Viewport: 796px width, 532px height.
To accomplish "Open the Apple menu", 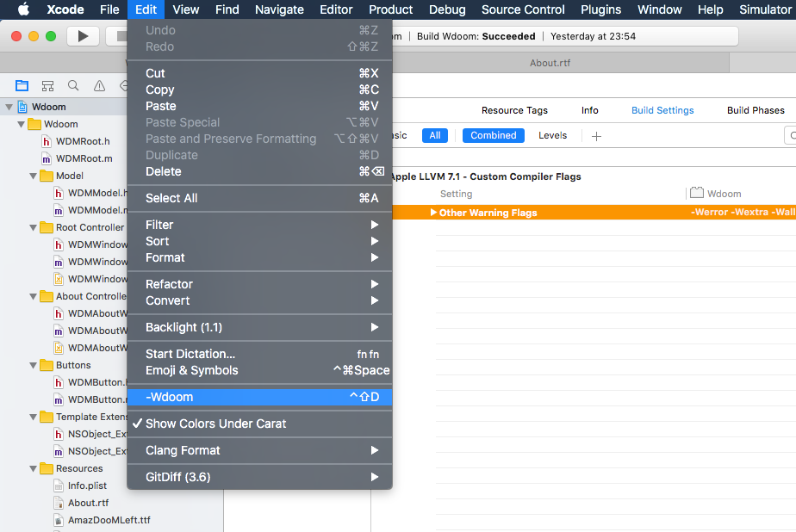I will 23,9.
